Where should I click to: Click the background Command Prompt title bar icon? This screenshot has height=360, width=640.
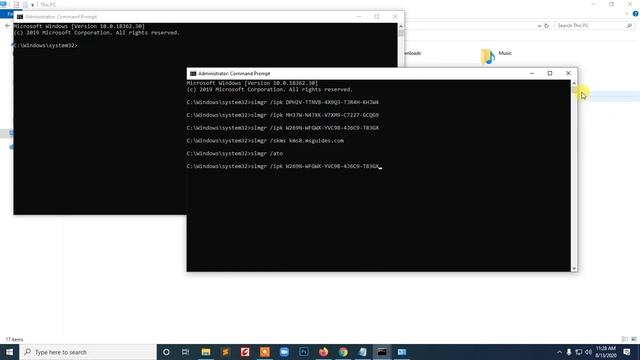click(x=20, y=17)
